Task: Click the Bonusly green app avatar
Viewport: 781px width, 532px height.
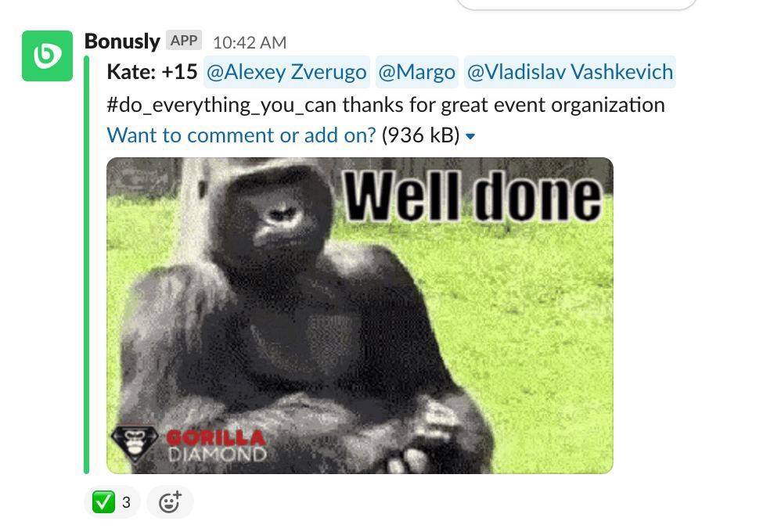Action: coord(47,56)
